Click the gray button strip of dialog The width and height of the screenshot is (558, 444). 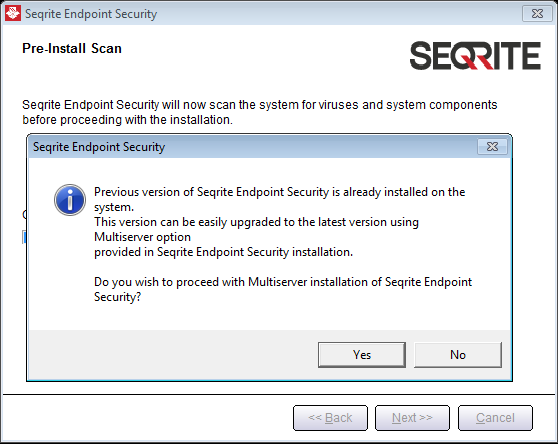(x=269, y=355)
